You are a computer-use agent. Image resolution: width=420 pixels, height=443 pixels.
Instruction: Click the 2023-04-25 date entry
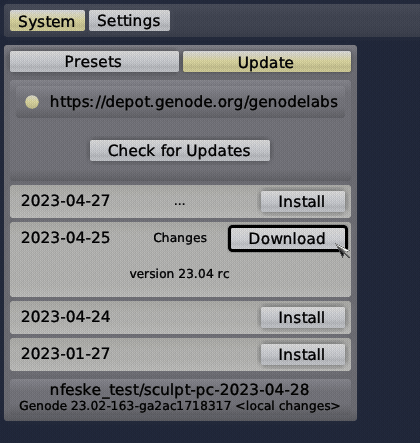pos(65,238)
